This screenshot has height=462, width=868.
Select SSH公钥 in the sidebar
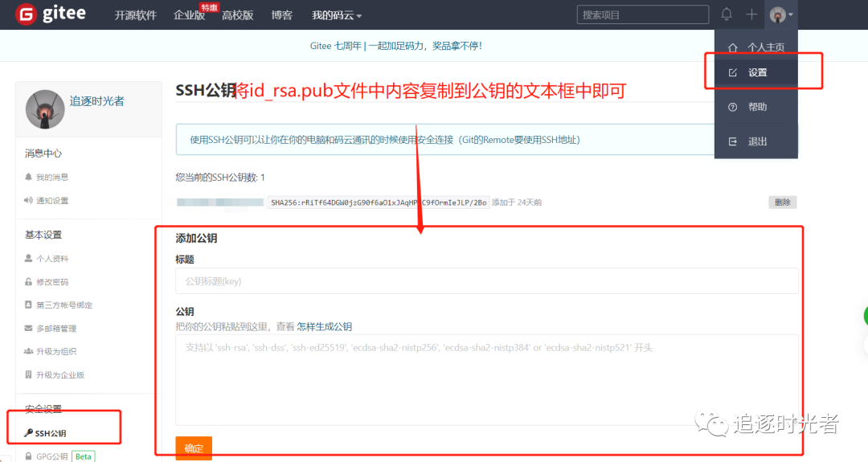click(x=50, y=433)
